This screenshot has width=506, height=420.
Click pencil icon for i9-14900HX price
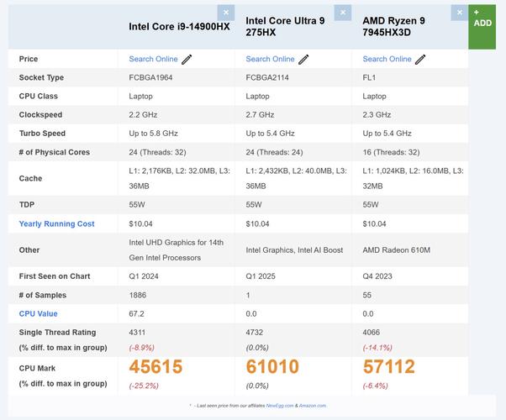pyautogui.click(x=187, y=60)
